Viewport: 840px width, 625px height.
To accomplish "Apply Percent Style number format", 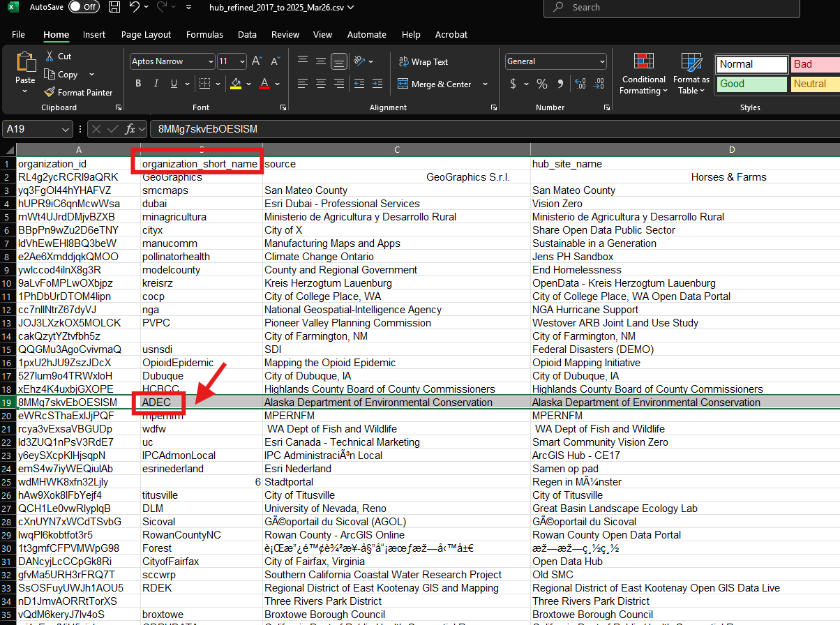I will click(541, 84).
